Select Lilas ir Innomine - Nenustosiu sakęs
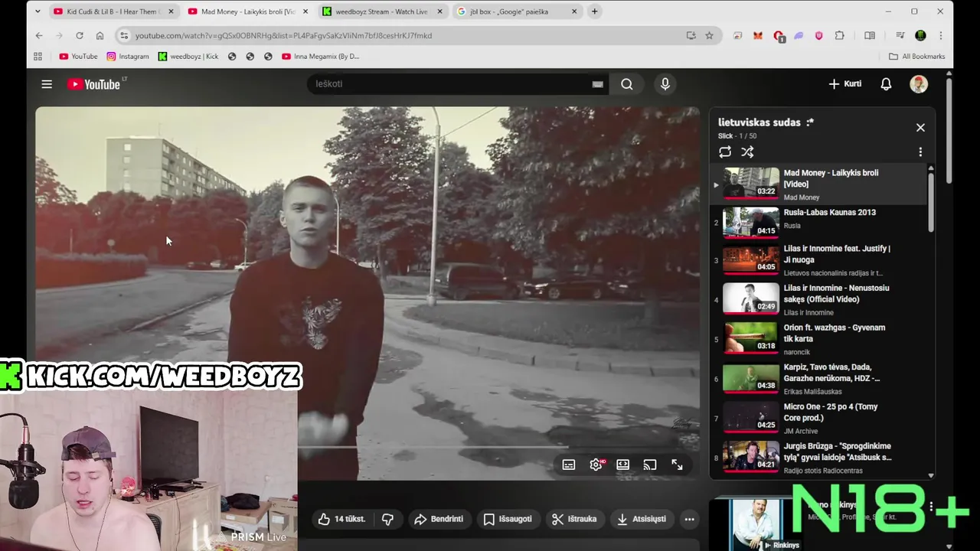Viewport: 980px width, 551px height. coord(818,300)
